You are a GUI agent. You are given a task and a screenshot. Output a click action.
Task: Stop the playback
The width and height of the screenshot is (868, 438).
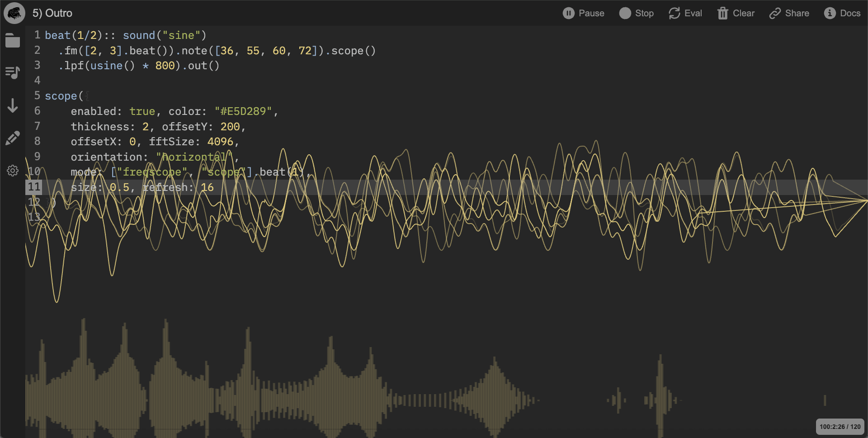tap(637, 13)
